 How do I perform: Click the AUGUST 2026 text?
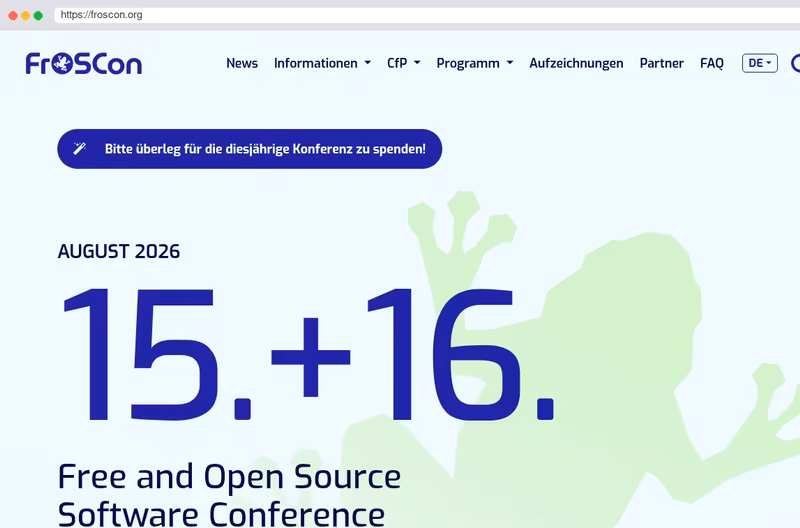118,251
